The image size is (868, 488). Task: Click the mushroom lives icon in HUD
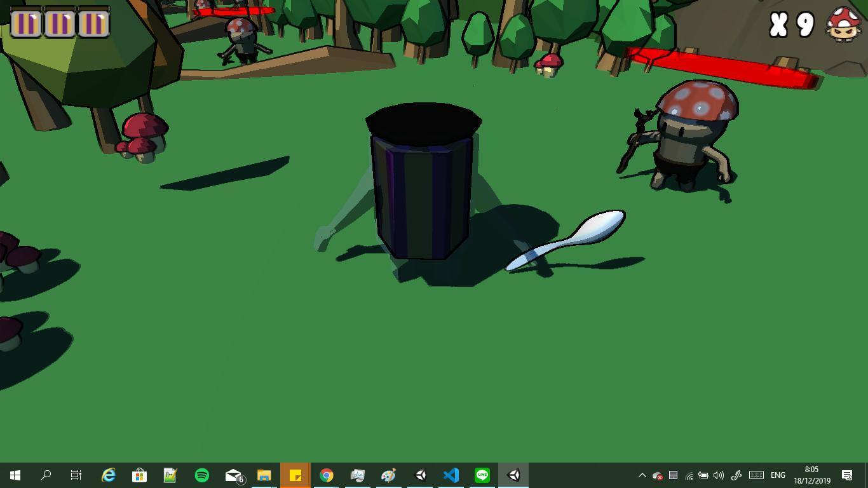click(844, 25)
